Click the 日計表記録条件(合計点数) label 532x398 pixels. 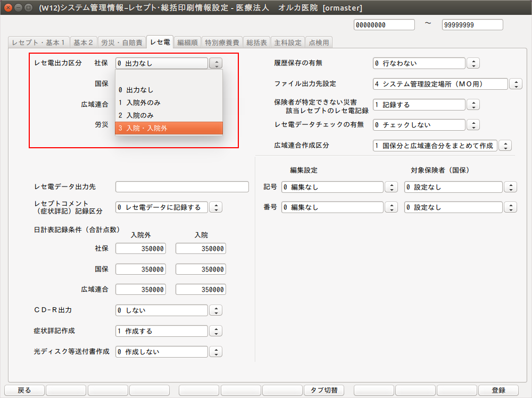point(77,230)
